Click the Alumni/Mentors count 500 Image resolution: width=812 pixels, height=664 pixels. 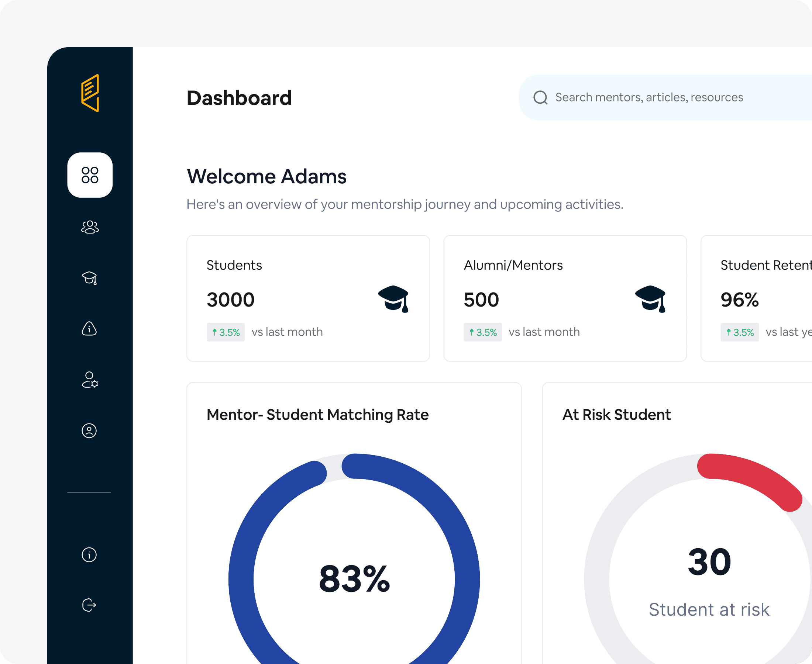[x=481, y=300]
